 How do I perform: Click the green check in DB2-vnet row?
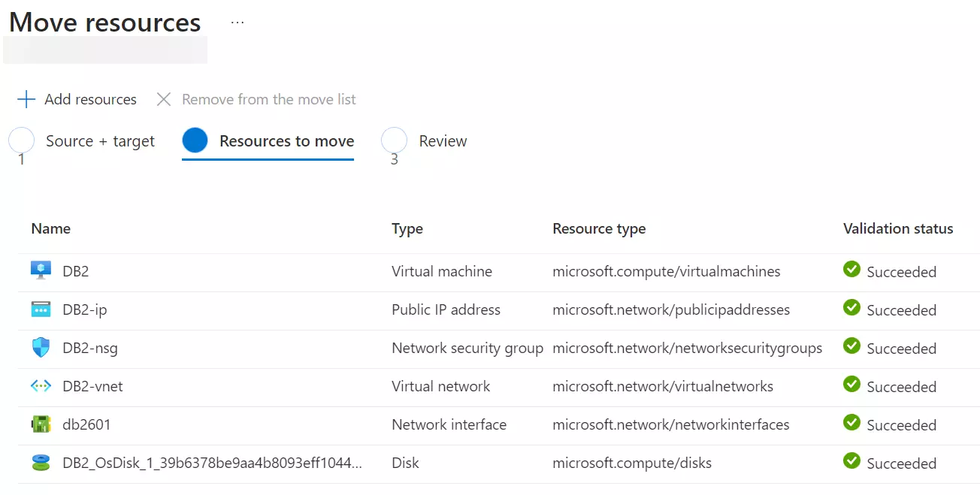click(x=851, y=384)
